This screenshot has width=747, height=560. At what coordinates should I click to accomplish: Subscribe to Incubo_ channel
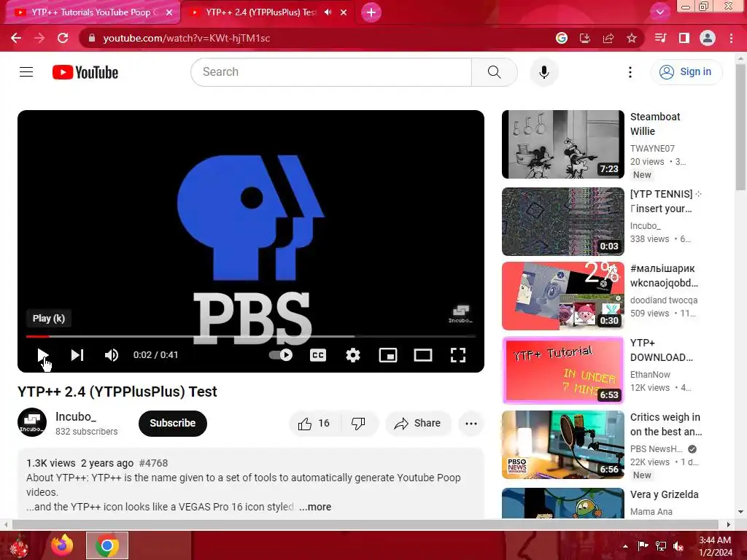pos(172,423)
